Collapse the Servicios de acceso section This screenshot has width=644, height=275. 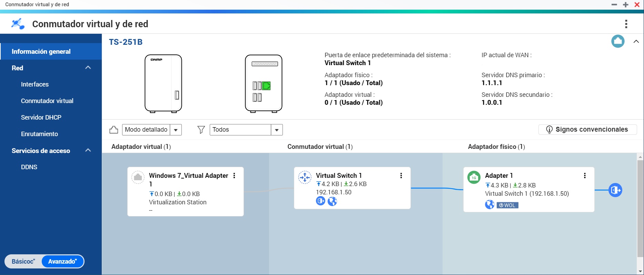point(88,151)
